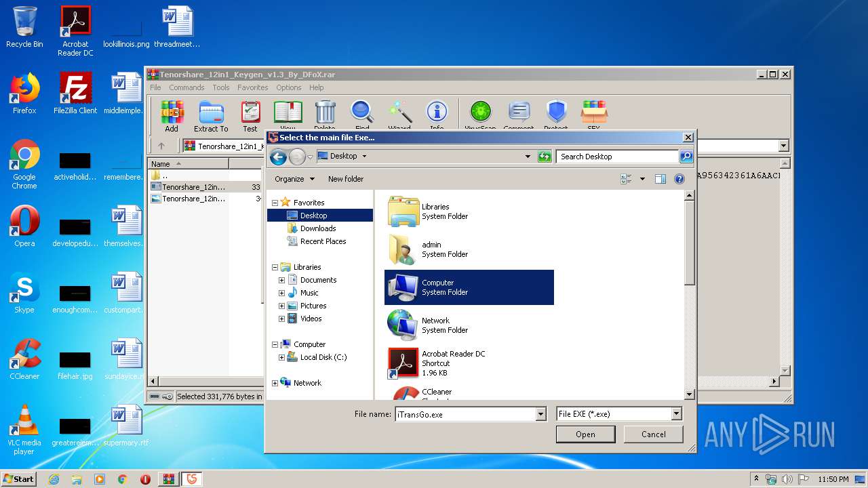Screen dimensions: 868x488
Task: Click Internet Explorer on taskbar
Action: [54, 479]
